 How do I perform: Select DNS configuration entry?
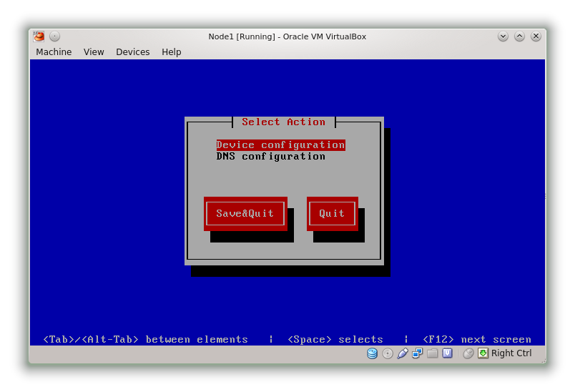click(x=270, y=157)
